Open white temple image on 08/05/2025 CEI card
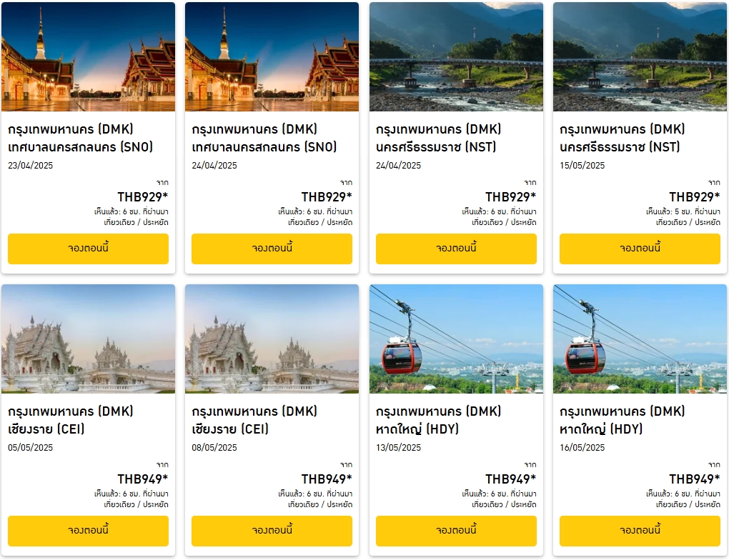Screen dimensions: 729x560 pyautogui.click(x=272, y=339)
